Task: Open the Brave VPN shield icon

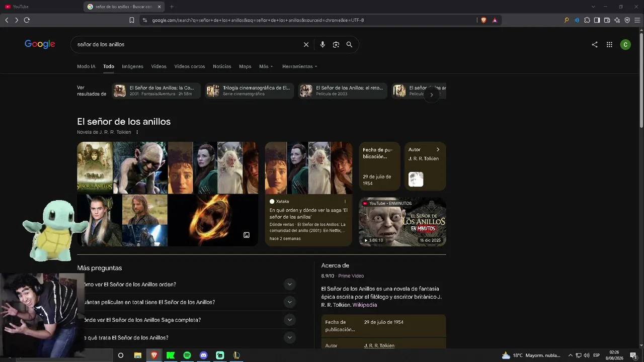Action: click(627, 20)
